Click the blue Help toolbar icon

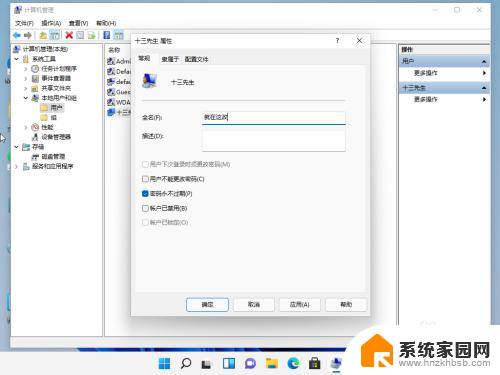(107, 35)
